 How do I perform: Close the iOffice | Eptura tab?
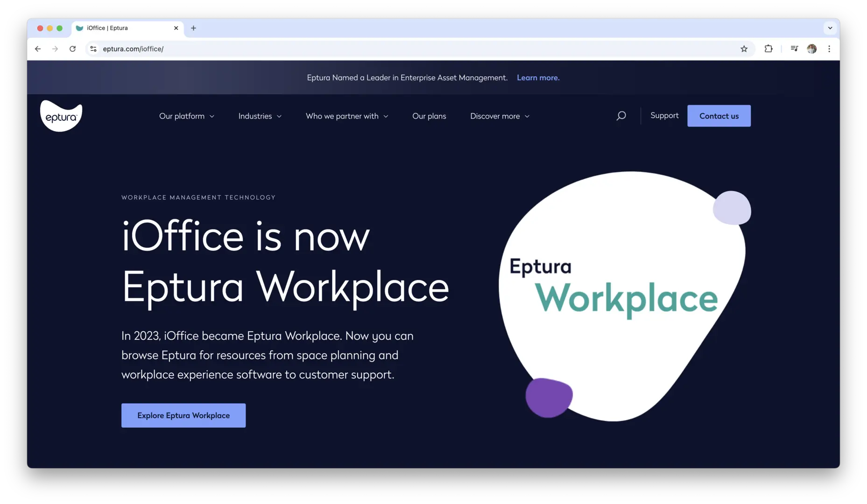[176, 28]
